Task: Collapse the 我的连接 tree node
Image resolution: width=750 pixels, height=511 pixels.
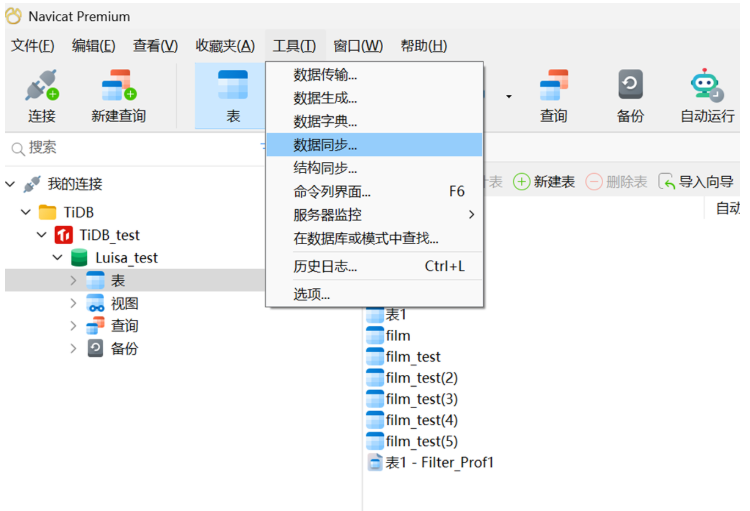Action: [11, 184]
